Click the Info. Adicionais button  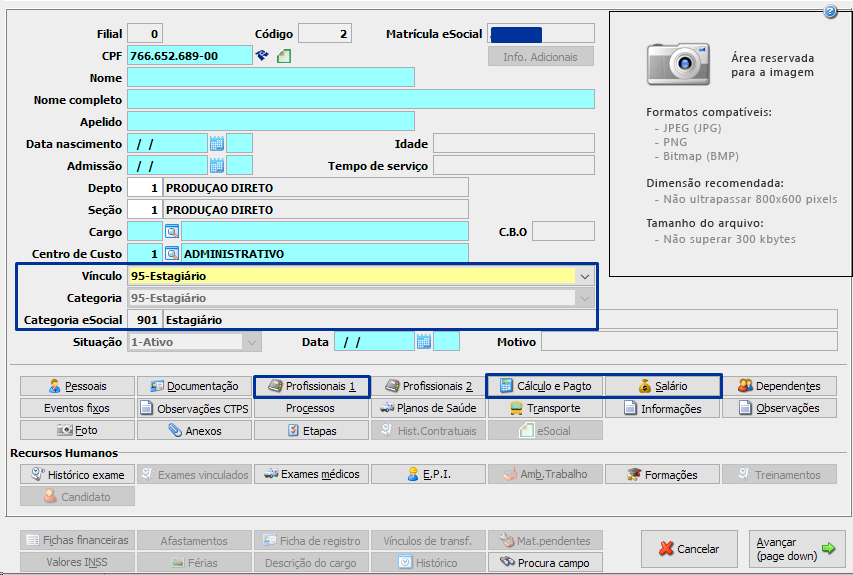pyautogui.click(x=540, y=57)
